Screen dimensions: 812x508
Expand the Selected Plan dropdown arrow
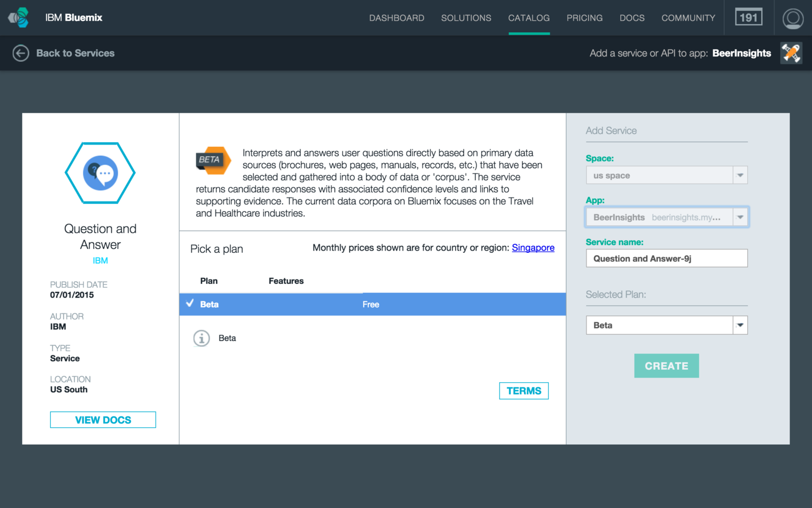tap(740, 325)
